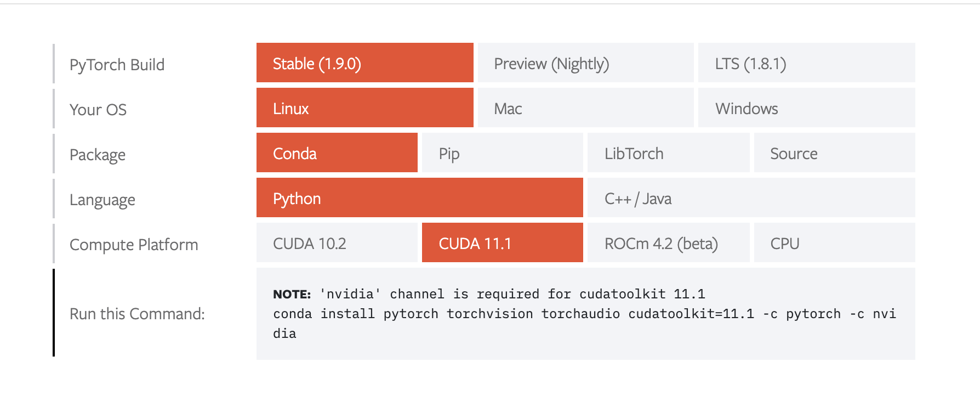Select Source as the package option
This screenshot has width=980, height=407.
(x=834, y=153)
